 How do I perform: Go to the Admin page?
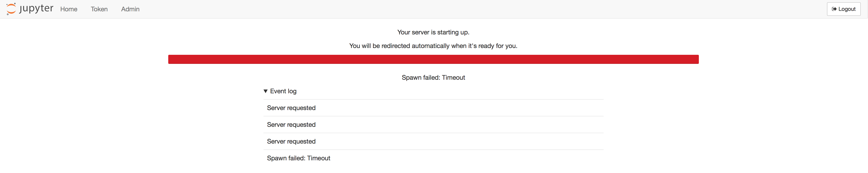pyautogui.click(x=130, y=9)
